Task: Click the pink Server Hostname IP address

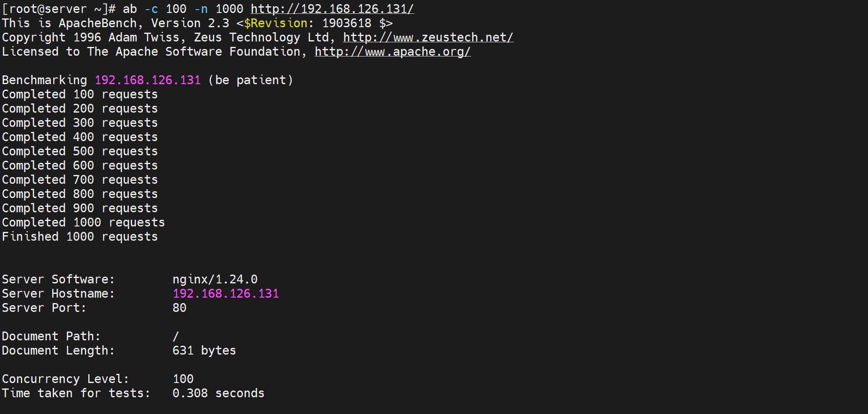Action: tap(225, 293)
